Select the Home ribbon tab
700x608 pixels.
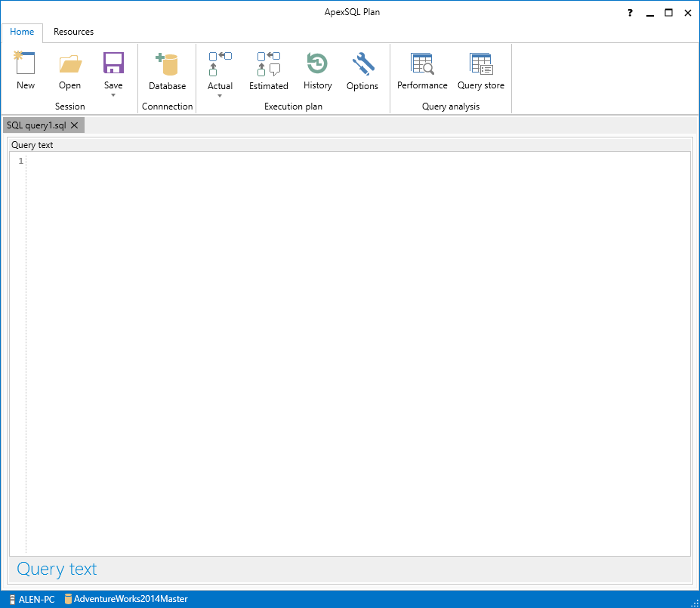(22, 32)
